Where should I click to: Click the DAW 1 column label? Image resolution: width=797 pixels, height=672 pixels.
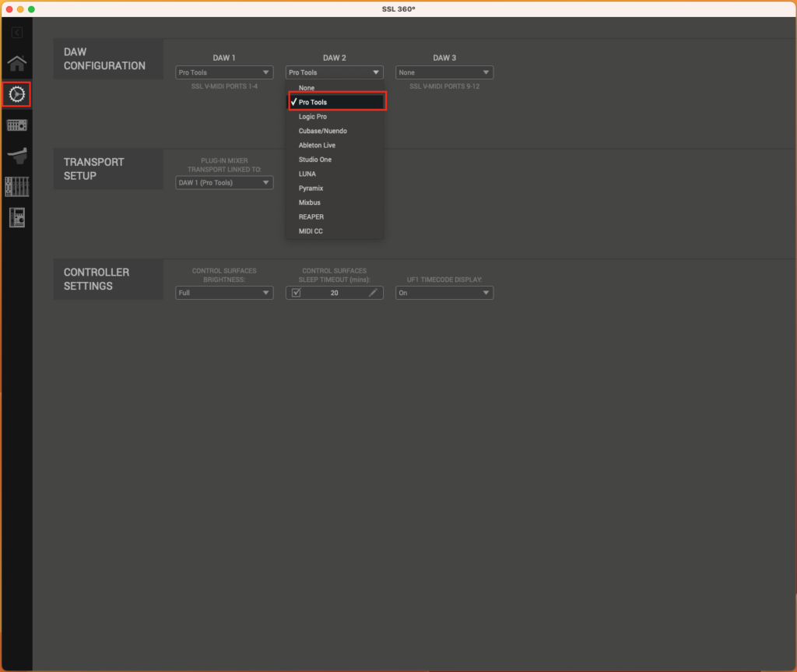click(x=224, y=58)
